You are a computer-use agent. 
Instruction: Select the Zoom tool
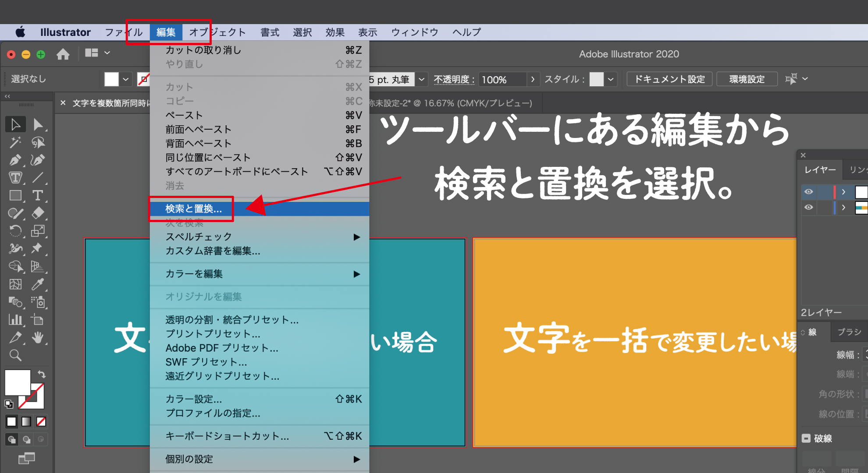15,355
